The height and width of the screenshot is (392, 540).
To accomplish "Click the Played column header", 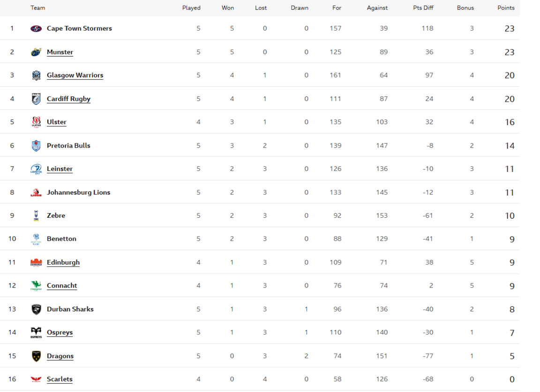I will (191, 8).
